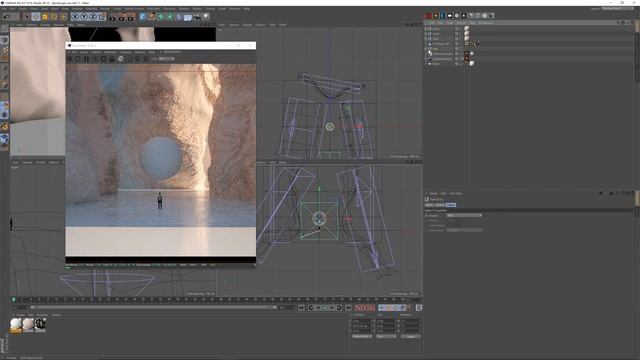The height and width of the screenshot is (360, 640).
Task: Click the Render View clapperboard icon
Action: pyautogui.click(x=113, y=17)
